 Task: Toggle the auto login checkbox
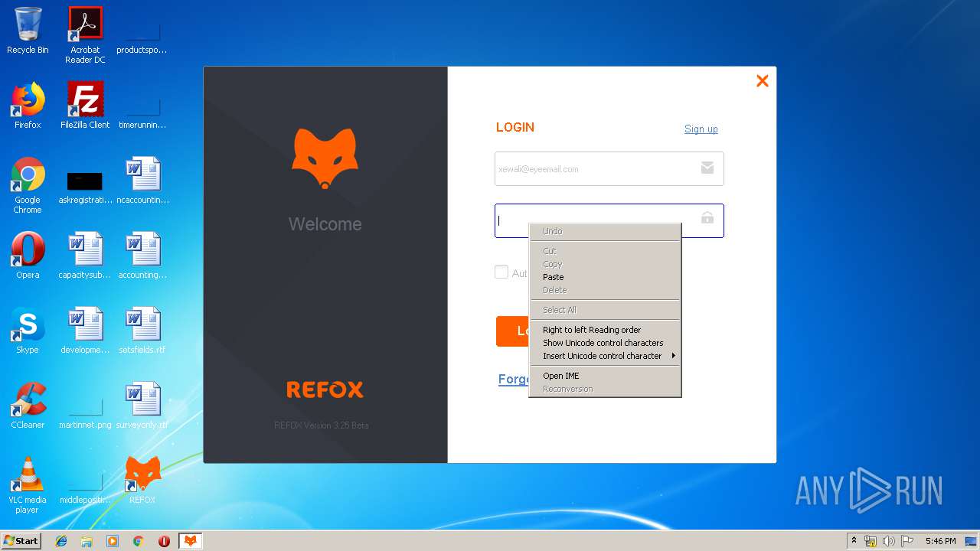click(501, 272)
